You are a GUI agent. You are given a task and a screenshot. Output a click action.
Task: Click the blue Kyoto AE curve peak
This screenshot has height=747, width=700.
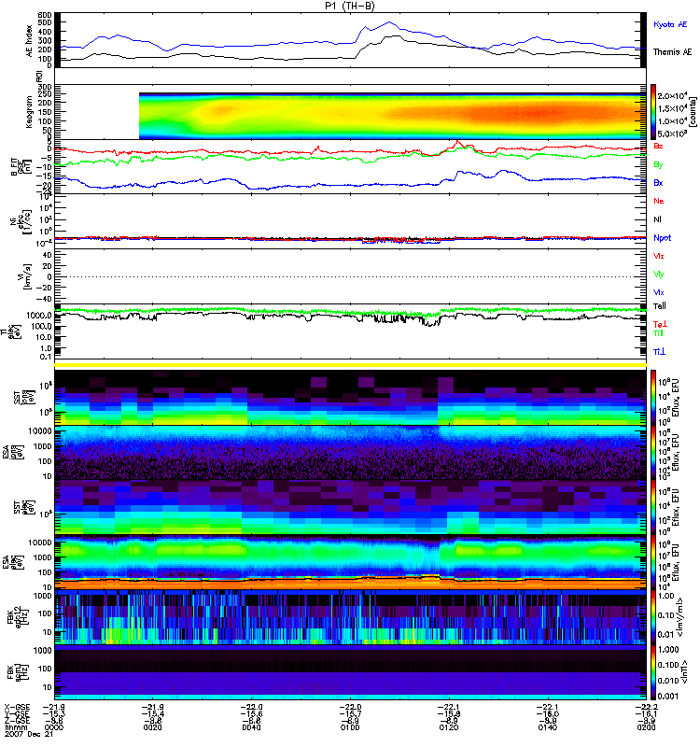click(x=389, y=21)
